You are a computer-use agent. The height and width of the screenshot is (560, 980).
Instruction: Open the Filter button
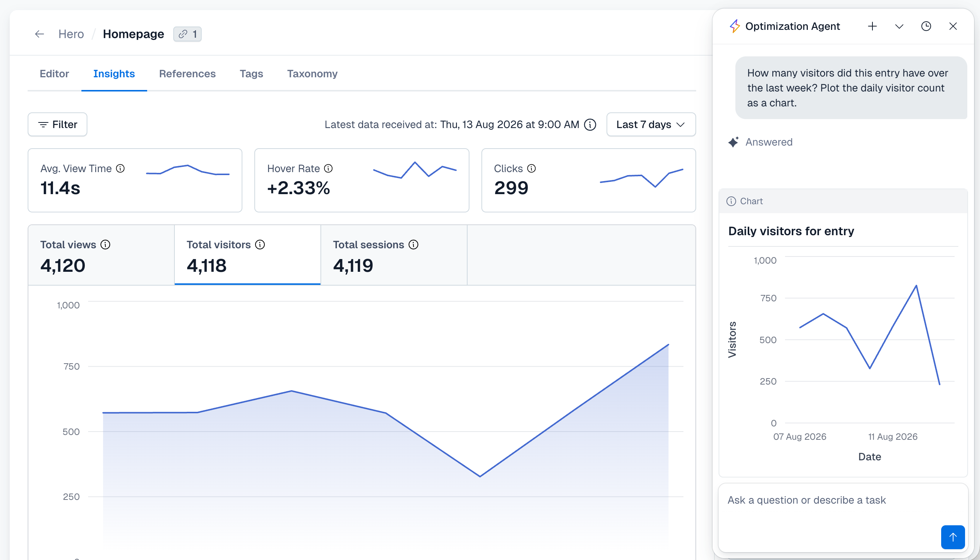(x=58, y=124)
